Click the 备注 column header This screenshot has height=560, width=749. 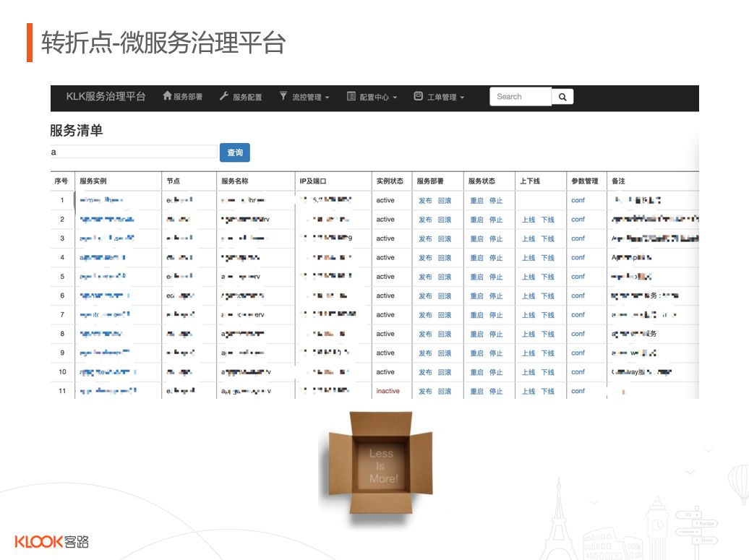[x=618, y=181]
